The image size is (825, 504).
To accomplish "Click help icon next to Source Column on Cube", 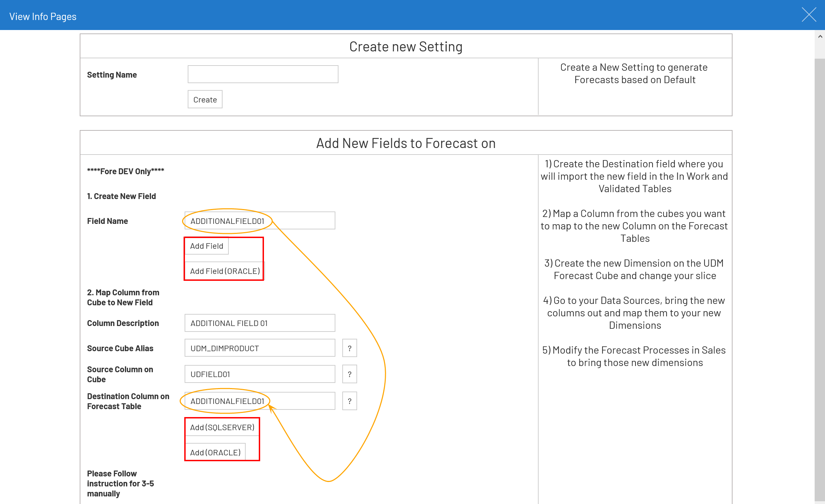I will click(x=349, y=374).
